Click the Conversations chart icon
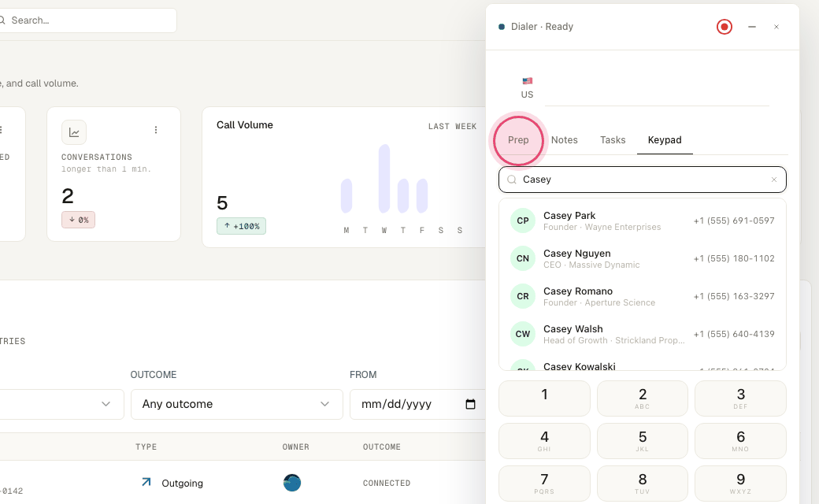Screen dimensions: 819x504 coord(74,132)
